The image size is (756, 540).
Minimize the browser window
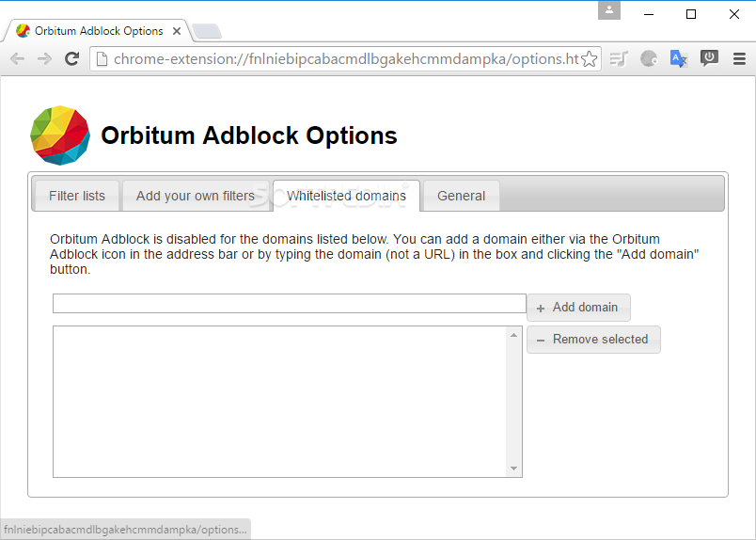tap(649, 14)
